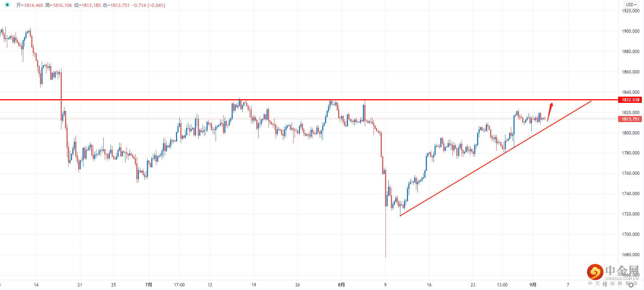
Task: Click the 1720.000 price scale label
Action: (x=630, y=214)
